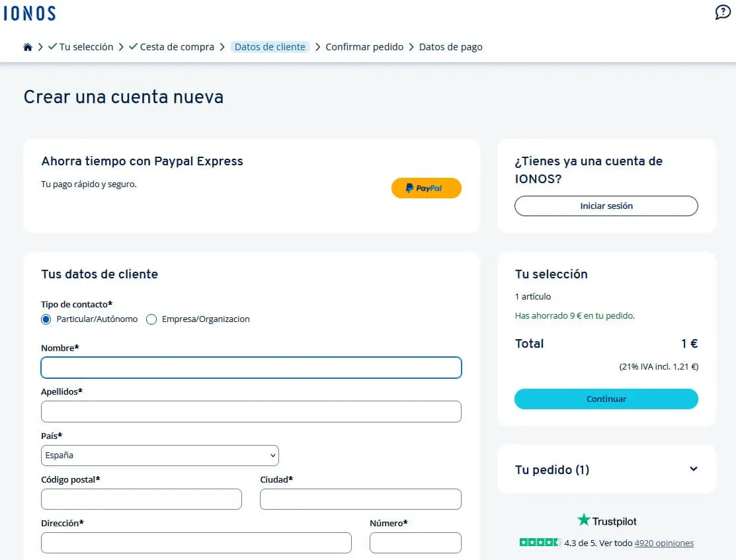Expand the Tu pedido (1) section
Screen dimensions: 736x560
click(x=694, y=469)
